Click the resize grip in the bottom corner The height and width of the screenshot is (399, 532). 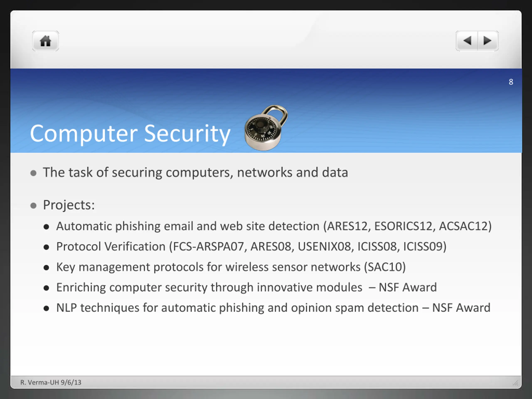click(x=515, y=383)
